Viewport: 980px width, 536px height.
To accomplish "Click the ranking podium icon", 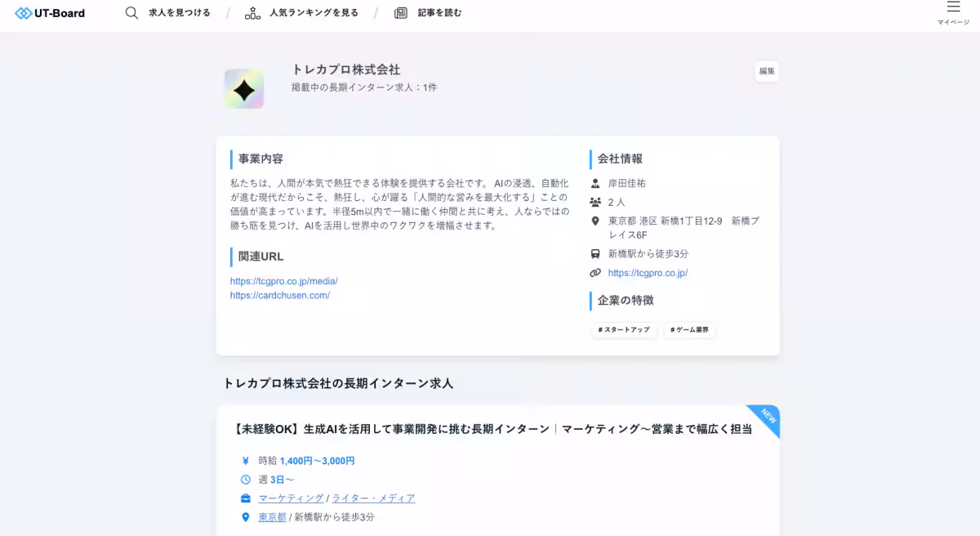I will (252, 13).
